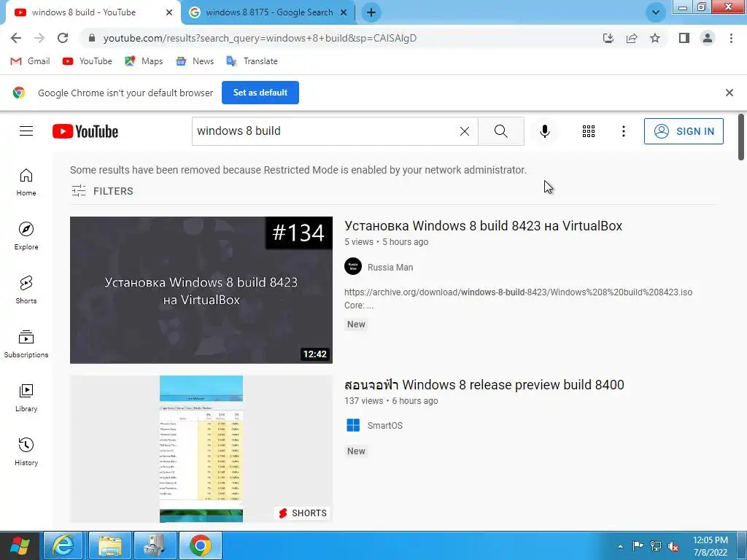747x560 pixels.
Task: Click the Set as default button
Action: (x=260, y=93)
